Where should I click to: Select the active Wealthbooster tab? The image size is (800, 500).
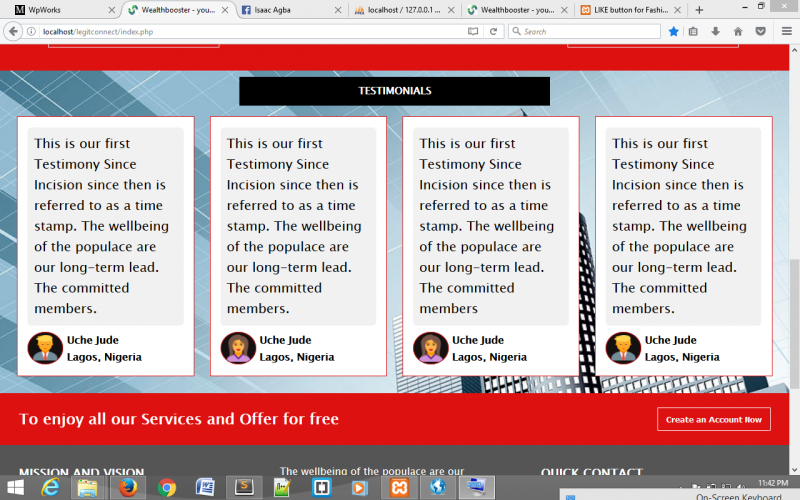click(x=178, y=10)
